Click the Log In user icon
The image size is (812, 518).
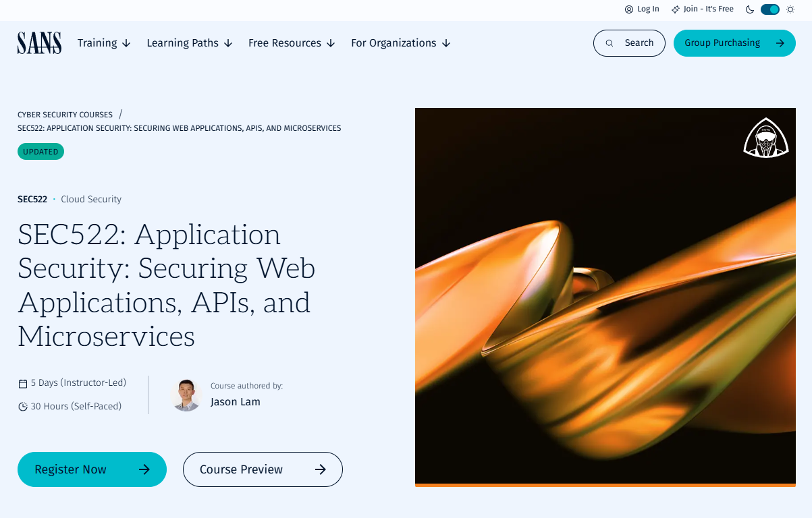click(x=629, y=9)
